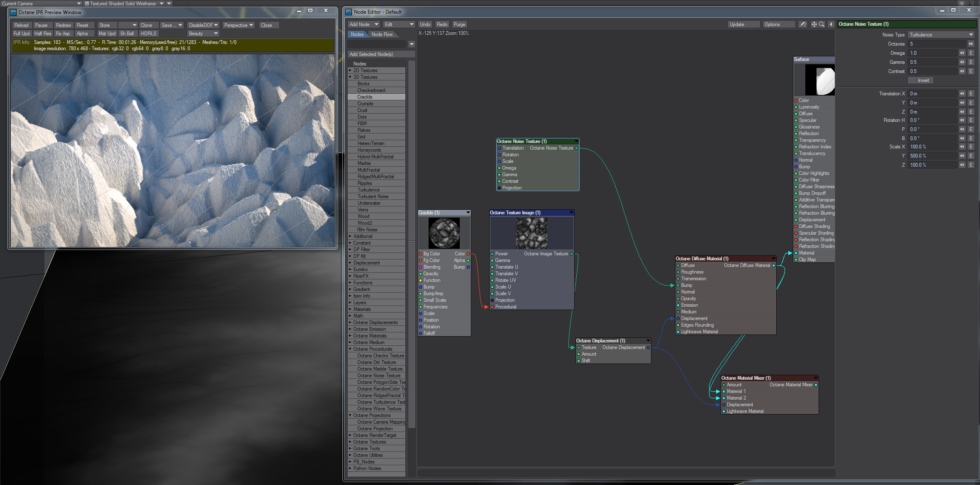Click the Purge button

pyautogui.click(x=459, y=24)
